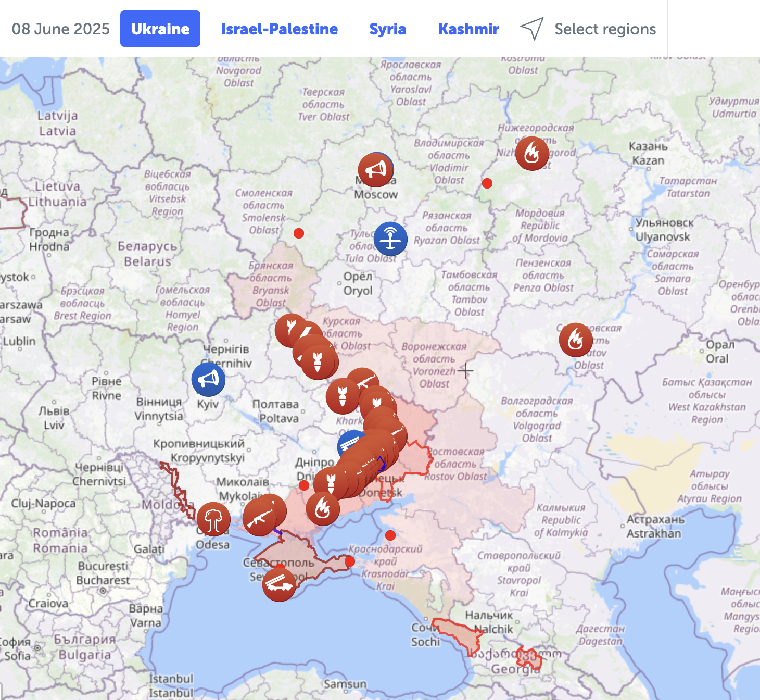Open the fire marker near Nizhny Novgorod

coord(532,153)
